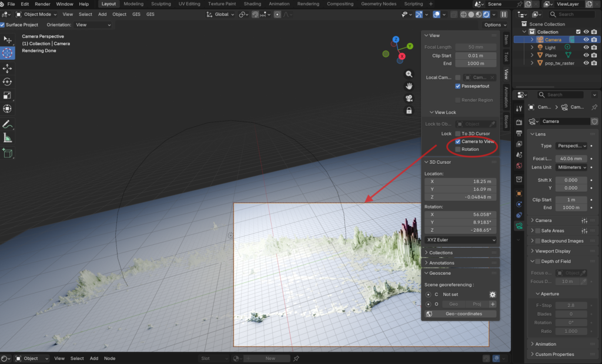Enable the Lock Rotation checkbox

click(x=457, y=150)
